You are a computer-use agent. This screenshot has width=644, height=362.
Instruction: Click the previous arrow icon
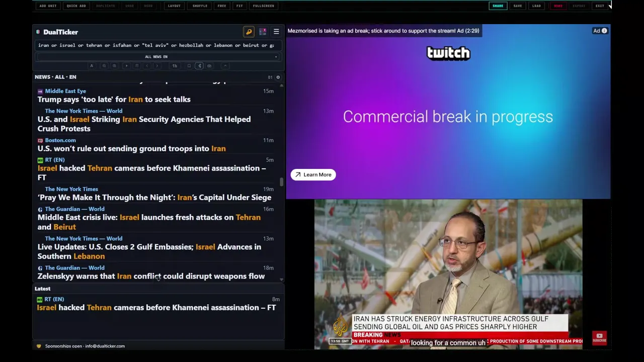(x=147, y=66)
